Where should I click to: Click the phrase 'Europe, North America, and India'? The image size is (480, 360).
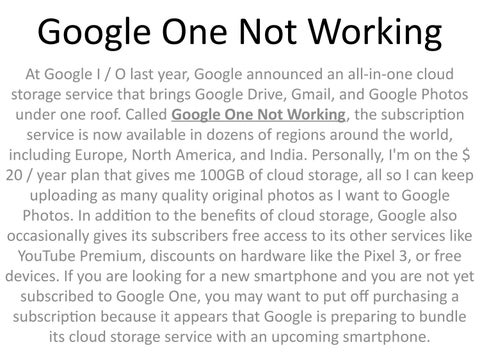click(x=190, y=155)
